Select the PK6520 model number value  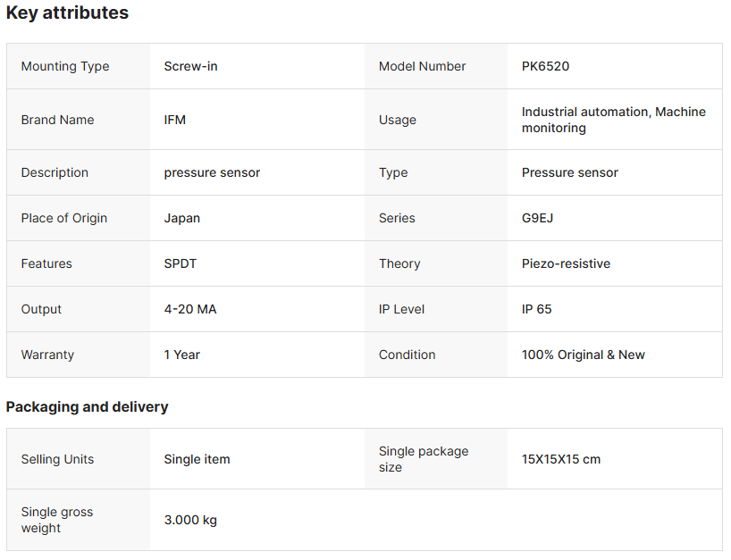click(x=545, y=66)
